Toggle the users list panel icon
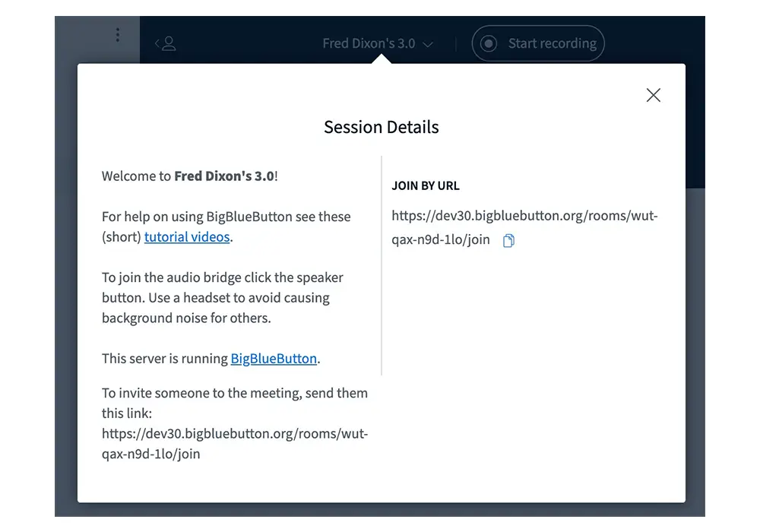Viewport: 760px width, 532px height. tap(166, 44)
